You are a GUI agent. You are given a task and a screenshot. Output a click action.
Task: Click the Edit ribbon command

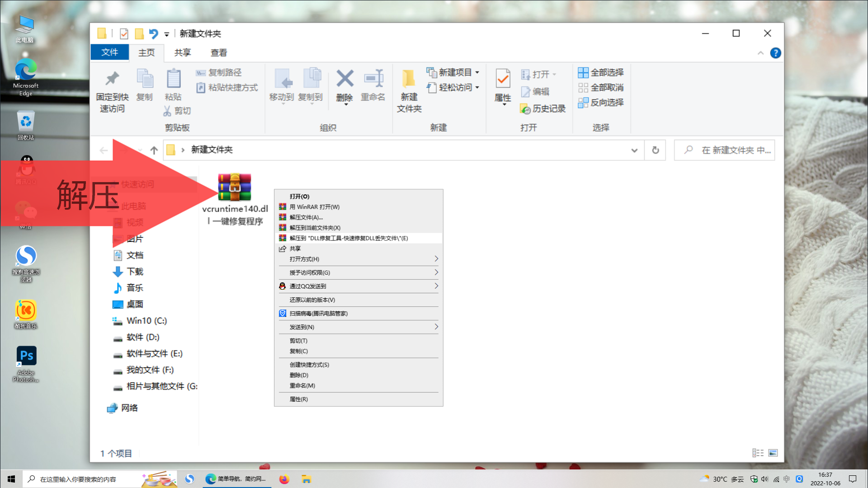pyautogui.click(x=535, y=92)
